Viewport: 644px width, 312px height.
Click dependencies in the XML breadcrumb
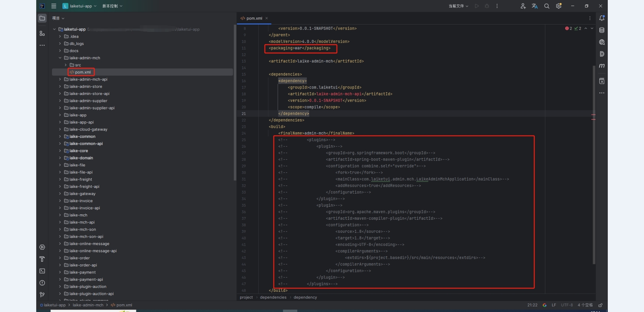[x=273, y=297]
